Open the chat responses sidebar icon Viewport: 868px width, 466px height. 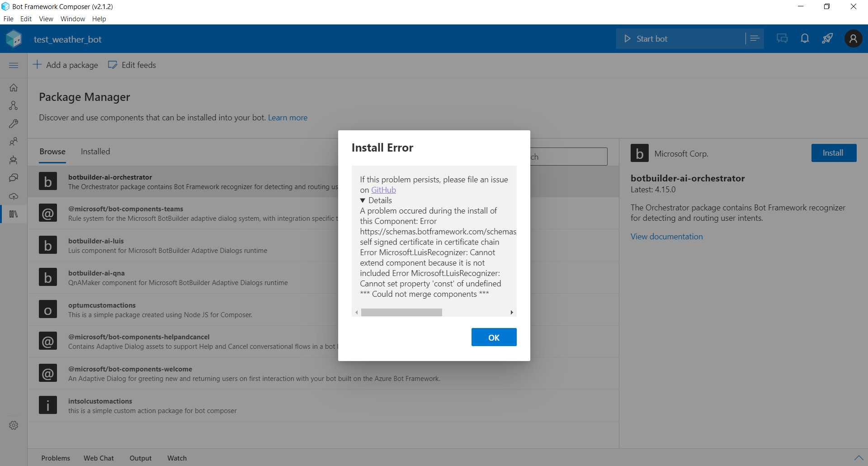[x=14, y=178]
